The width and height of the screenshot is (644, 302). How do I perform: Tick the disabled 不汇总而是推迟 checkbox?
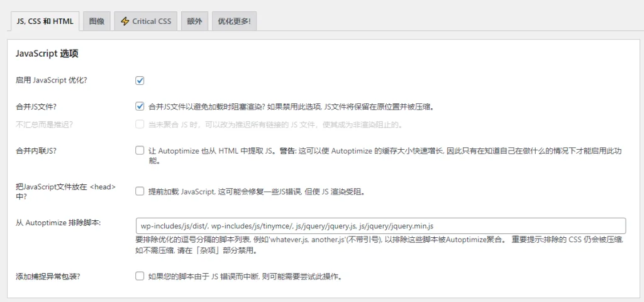pyautogui.click(x=140, y=124)
